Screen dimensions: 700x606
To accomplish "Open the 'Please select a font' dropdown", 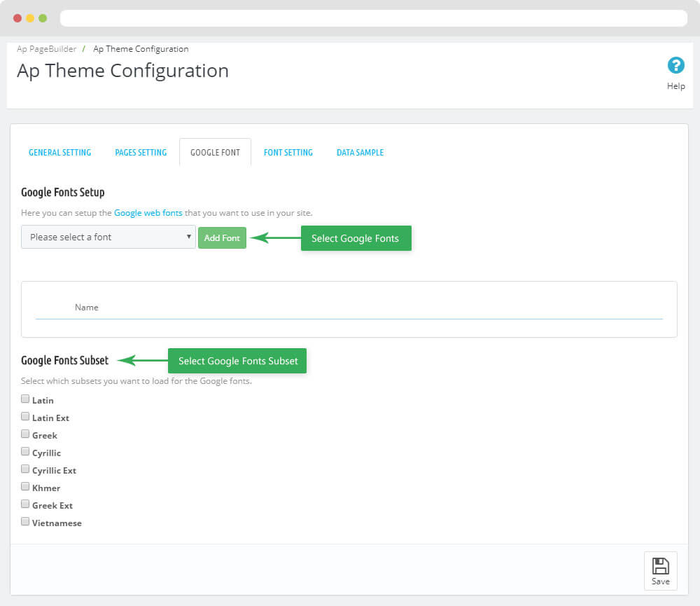I will point(108,237).
